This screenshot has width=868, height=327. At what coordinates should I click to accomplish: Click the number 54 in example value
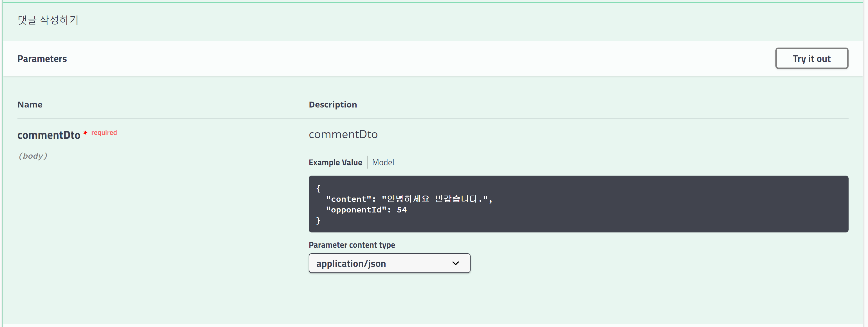[401, 210]
